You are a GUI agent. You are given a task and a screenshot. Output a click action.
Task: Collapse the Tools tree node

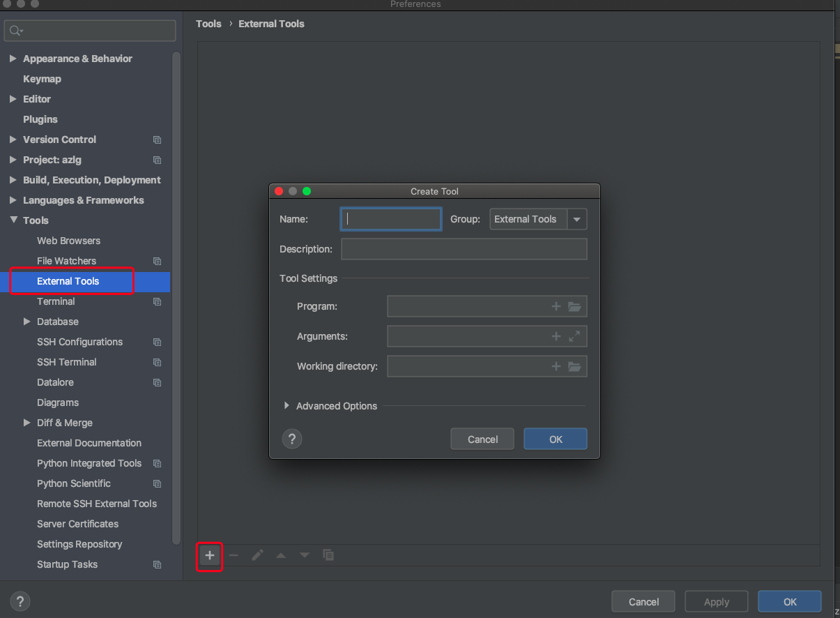coord(13,220)
